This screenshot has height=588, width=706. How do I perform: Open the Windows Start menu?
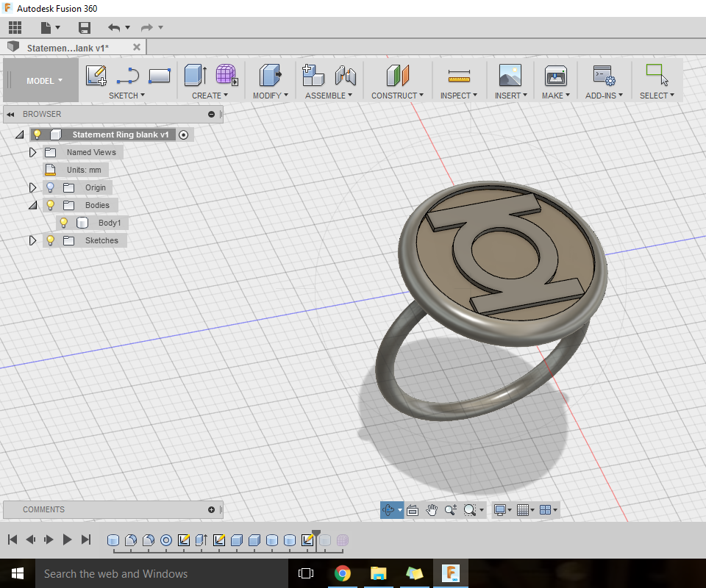point(18,573)
